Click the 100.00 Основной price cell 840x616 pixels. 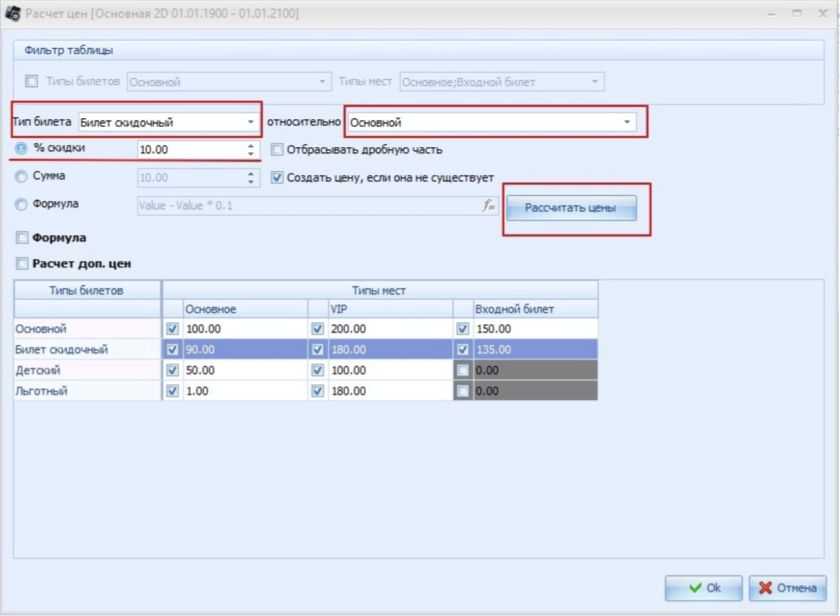tap(245, 328)
